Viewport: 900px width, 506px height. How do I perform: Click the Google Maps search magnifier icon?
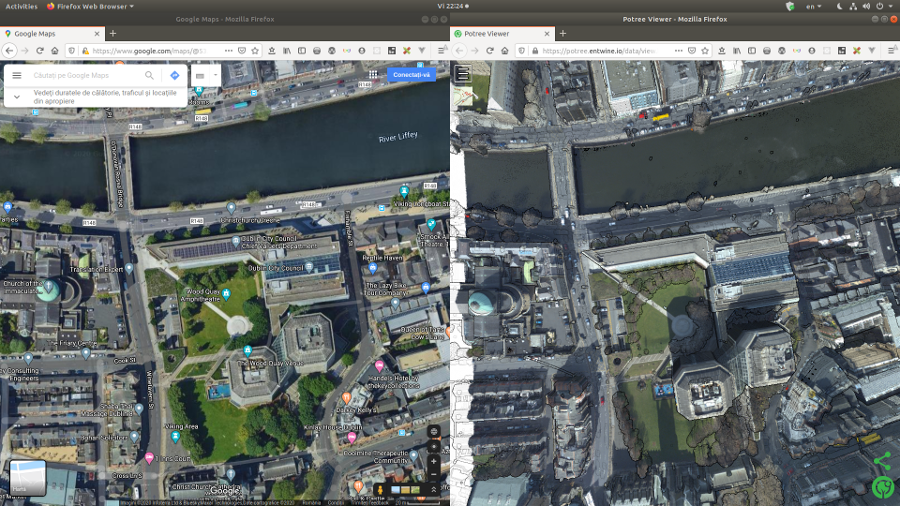pos(149,75)
